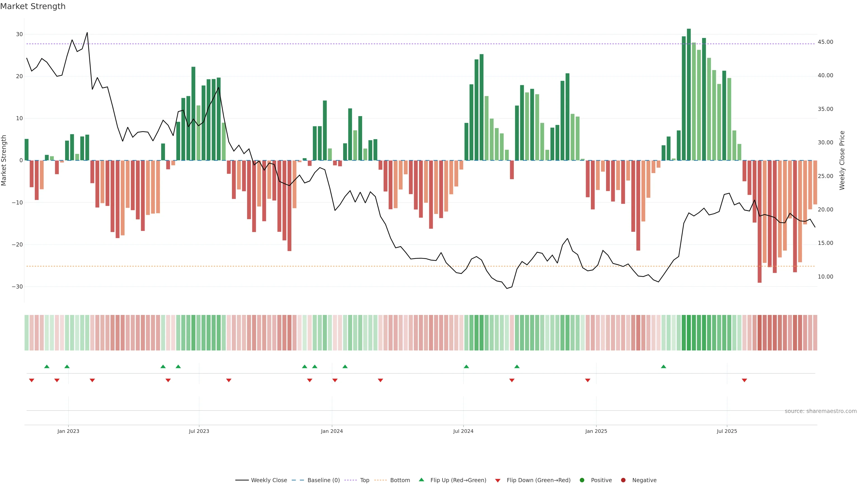Click the first green flip-up triangle marker
The width and height of the screenshot is (868, 488).
point(47,366)
